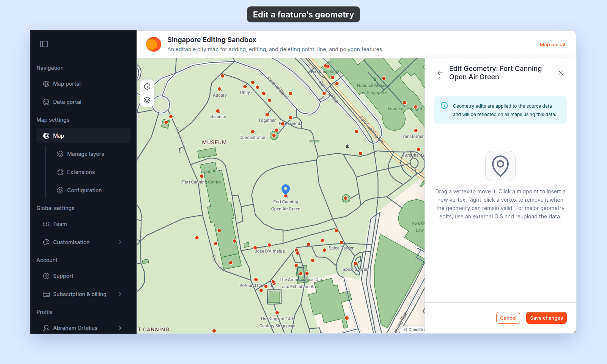Cancel the geometry edit

[508, 318]
